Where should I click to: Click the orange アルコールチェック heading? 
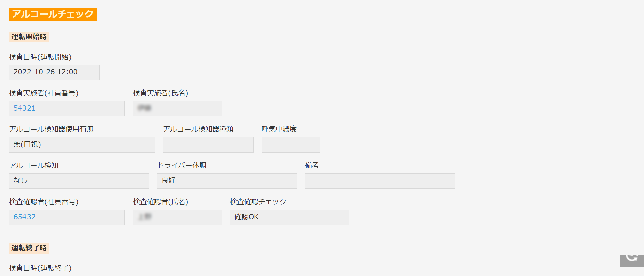pos(53,14)
